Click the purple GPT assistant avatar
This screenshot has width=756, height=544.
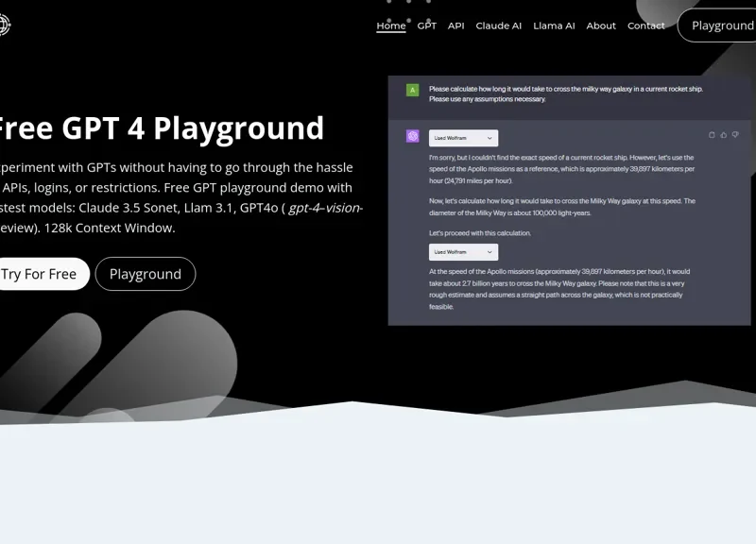click(x=412, y=136)
